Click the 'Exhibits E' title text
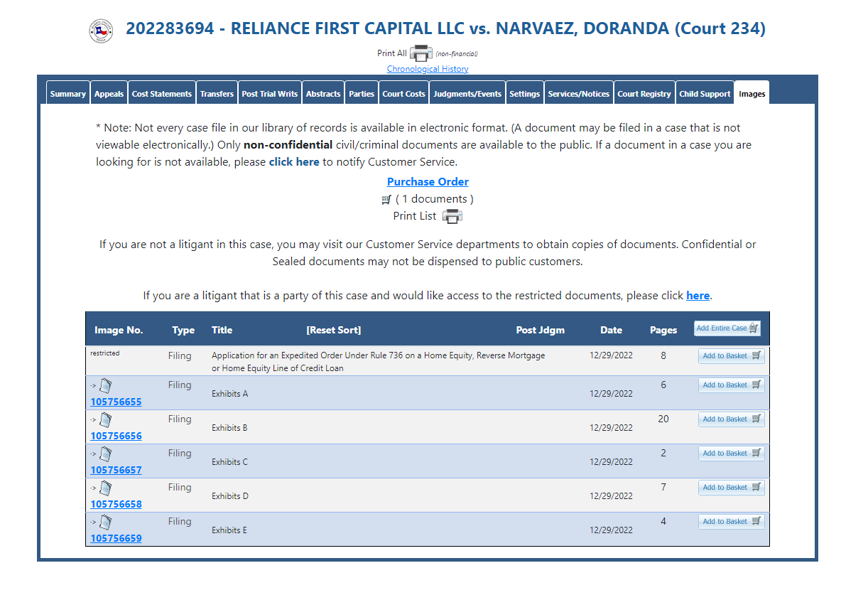This screenshot has width=868, height=595. [229, 530]
